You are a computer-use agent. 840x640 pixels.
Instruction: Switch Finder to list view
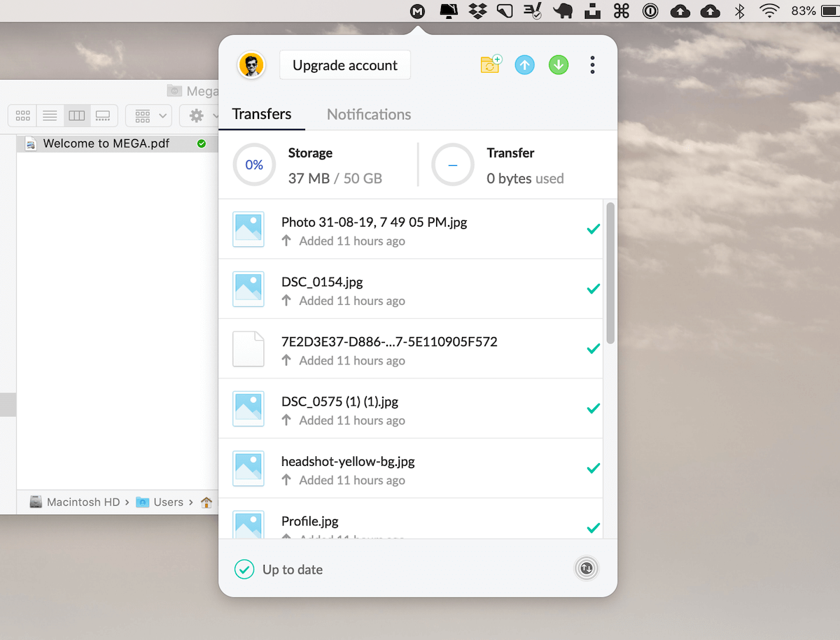coord(50,115)
